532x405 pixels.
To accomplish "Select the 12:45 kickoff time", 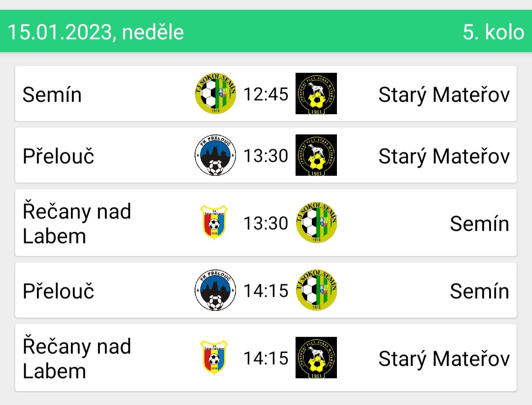I will [266, 94].
